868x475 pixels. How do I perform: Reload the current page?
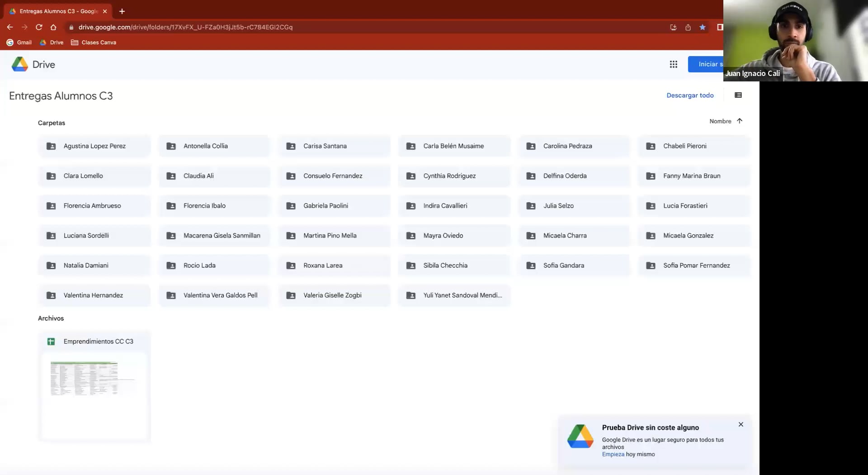(x=39, y=27)
